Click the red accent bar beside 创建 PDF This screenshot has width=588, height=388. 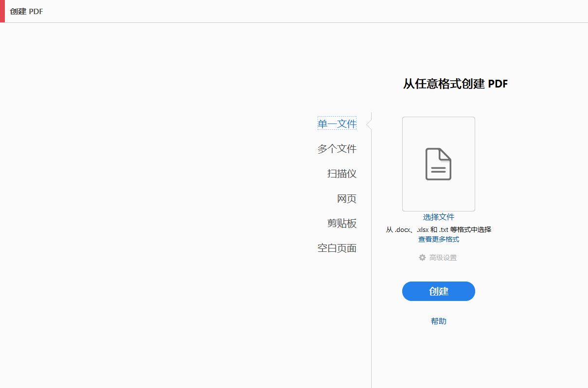[2, 11]
